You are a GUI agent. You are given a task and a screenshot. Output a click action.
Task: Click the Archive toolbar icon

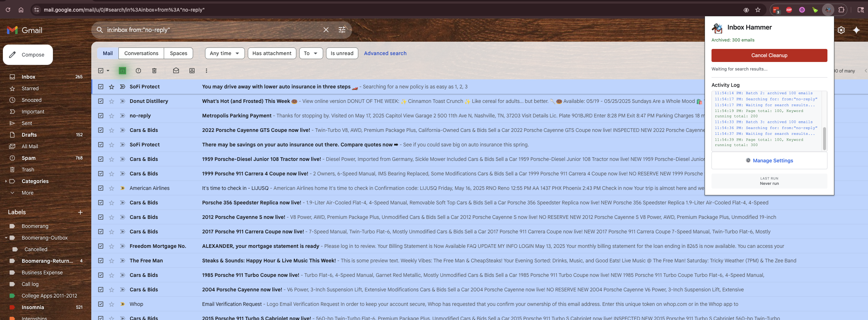(122, 71)
